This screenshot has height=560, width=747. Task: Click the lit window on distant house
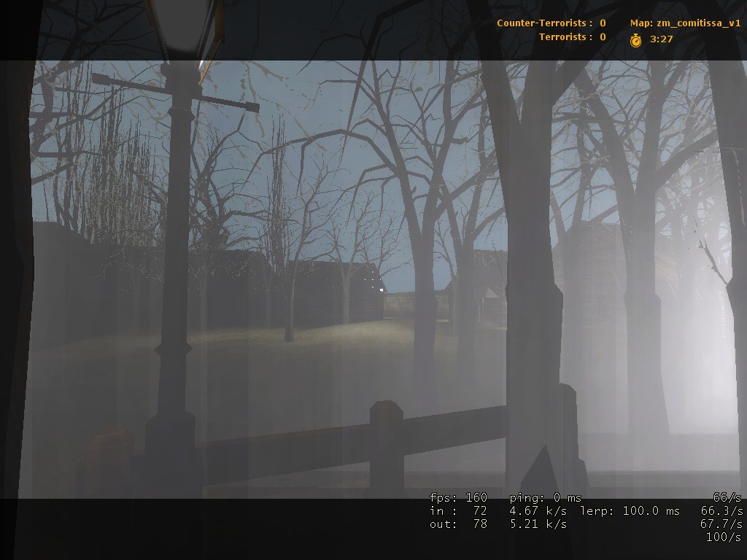(382, 289)
